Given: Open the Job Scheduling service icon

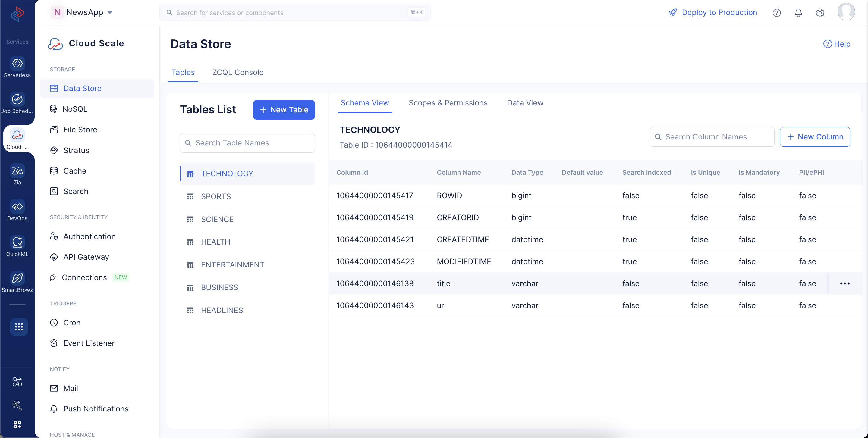Looking at the screenshot, I should tap(17, 99).
